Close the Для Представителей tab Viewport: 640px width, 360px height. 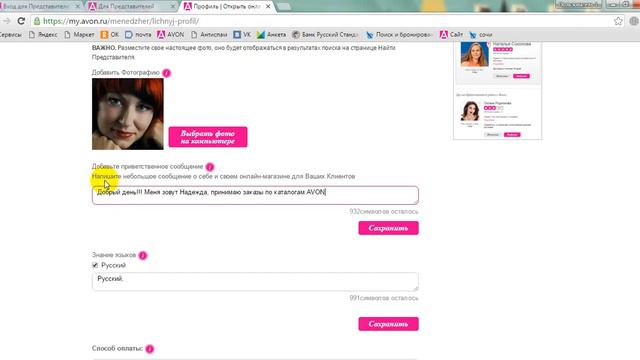pyautogui.click(x=173, y=7)
